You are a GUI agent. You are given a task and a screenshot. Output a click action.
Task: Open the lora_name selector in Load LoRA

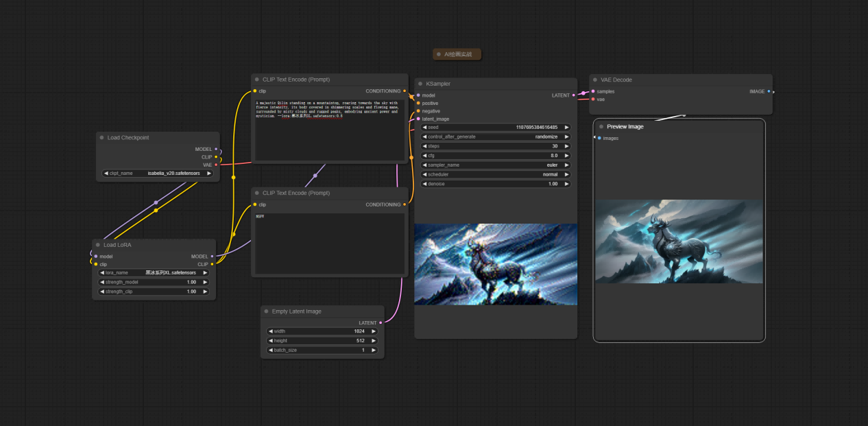point(154,272)
